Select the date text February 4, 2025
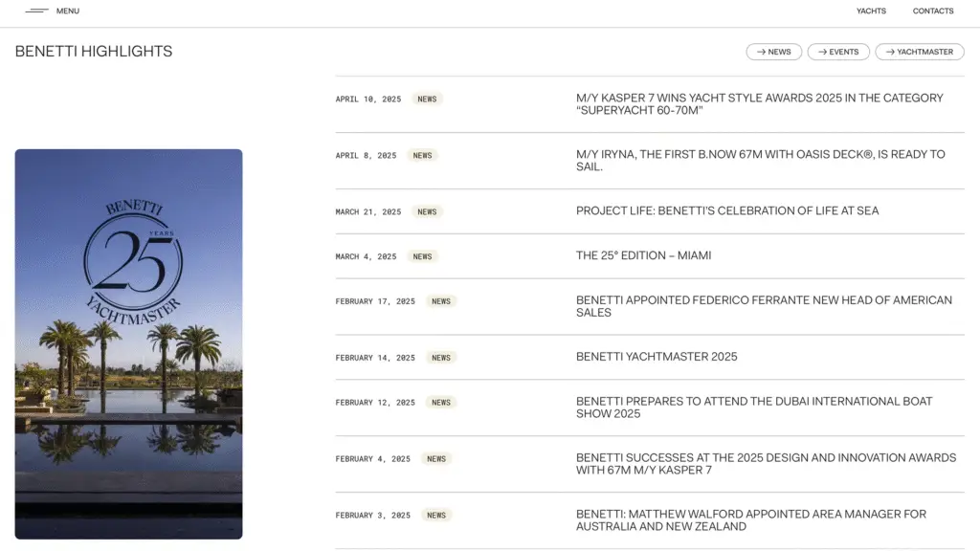 click(x=372, y=458)
